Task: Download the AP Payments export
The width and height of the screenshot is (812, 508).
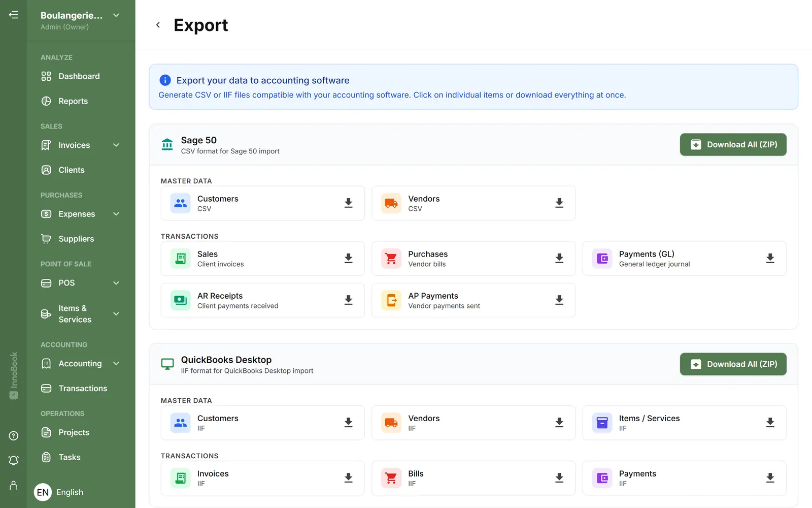Action: [559, 300]
